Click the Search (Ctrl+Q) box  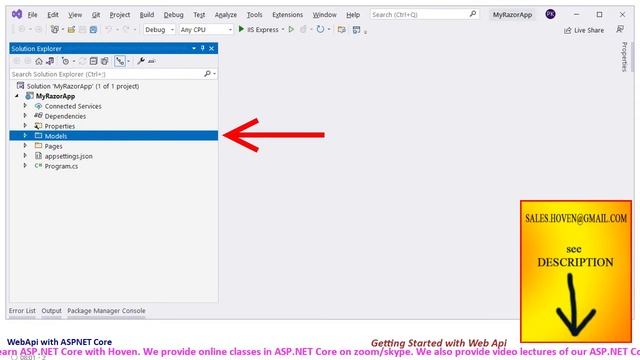[x=424, y=14]
